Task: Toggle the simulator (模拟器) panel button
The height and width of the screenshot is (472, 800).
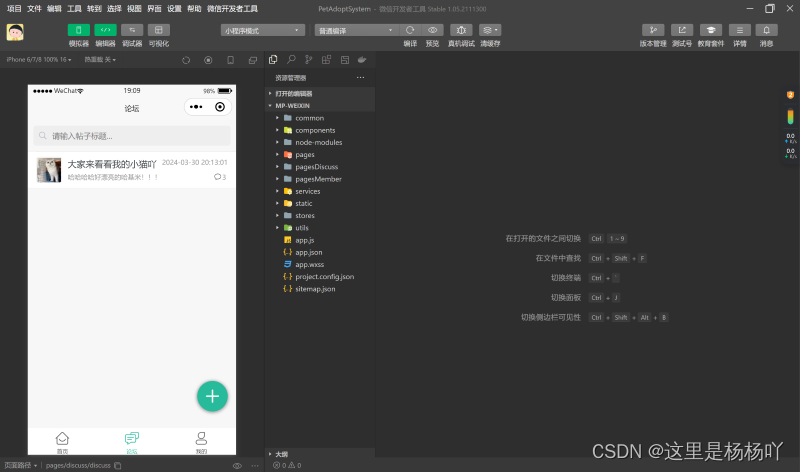Action: pos(79,30)
